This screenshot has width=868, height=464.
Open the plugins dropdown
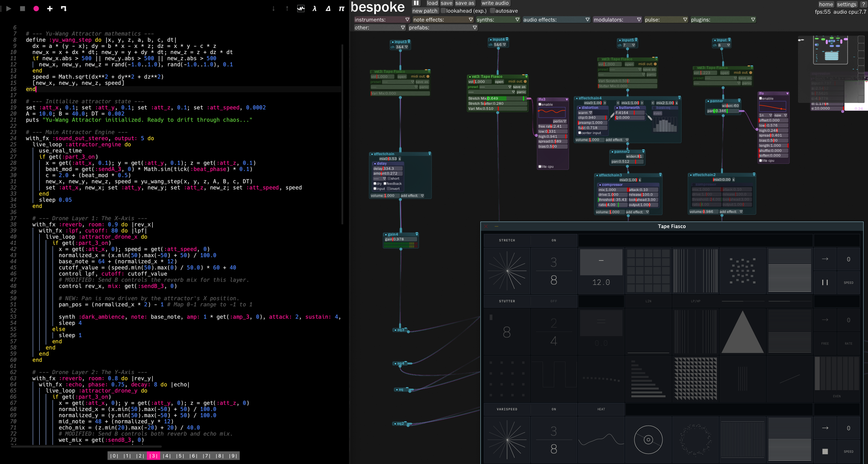coord(723,19)
